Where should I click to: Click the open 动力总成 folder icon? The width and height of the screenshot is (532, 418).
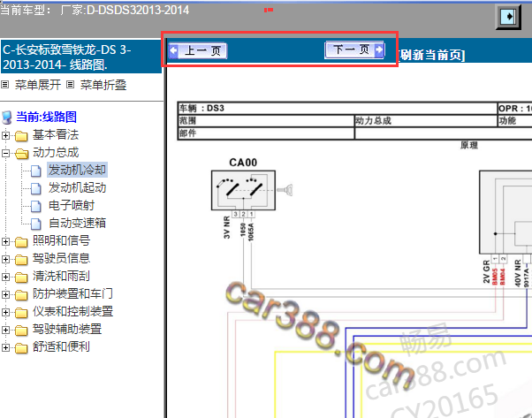click(22, 154)
